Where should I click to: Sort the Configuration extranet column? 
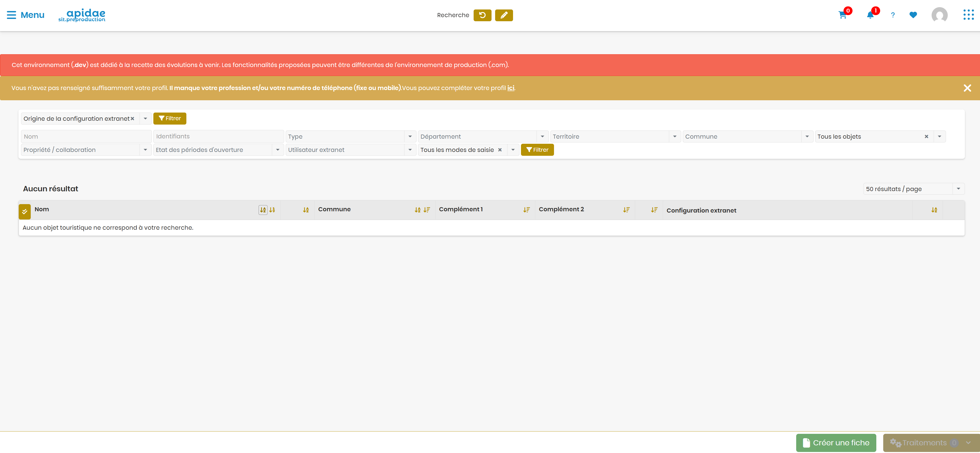(934, 210)
